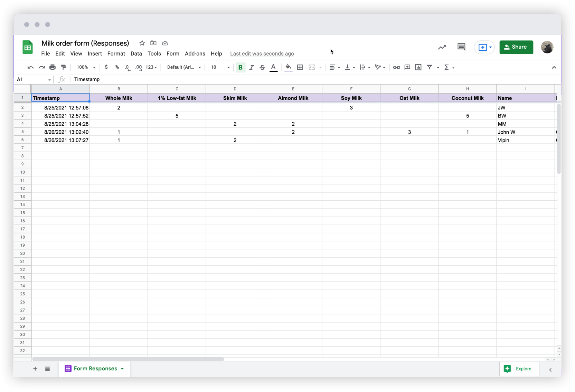Viewport: 575px width, 392px height.
Task: Toggle strikethrough formatting
Action: coord(262,67)
